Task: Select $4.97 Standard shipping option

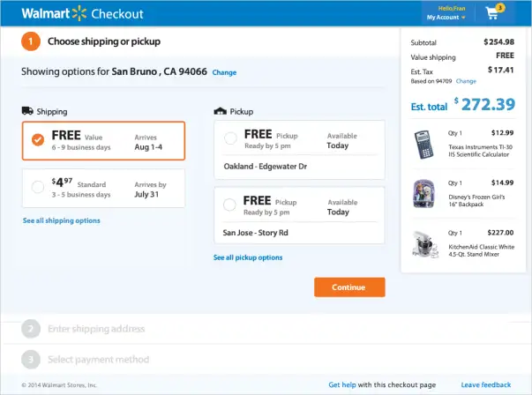Action: 37,187
